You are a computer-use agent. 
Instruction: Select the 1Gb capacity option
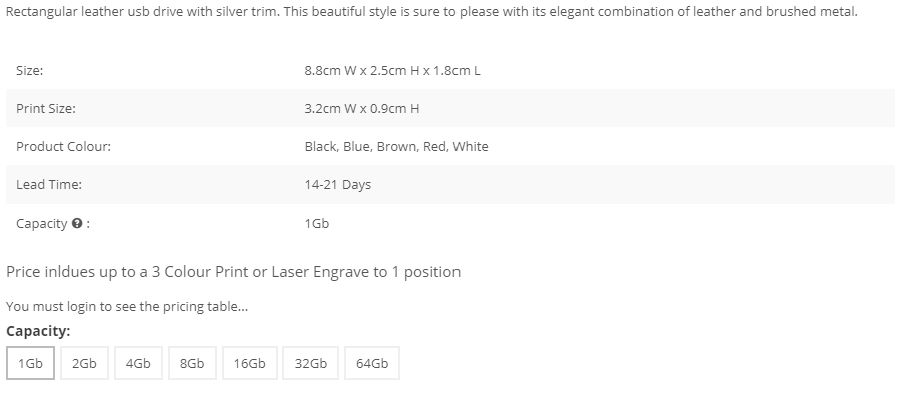[30, 363]
